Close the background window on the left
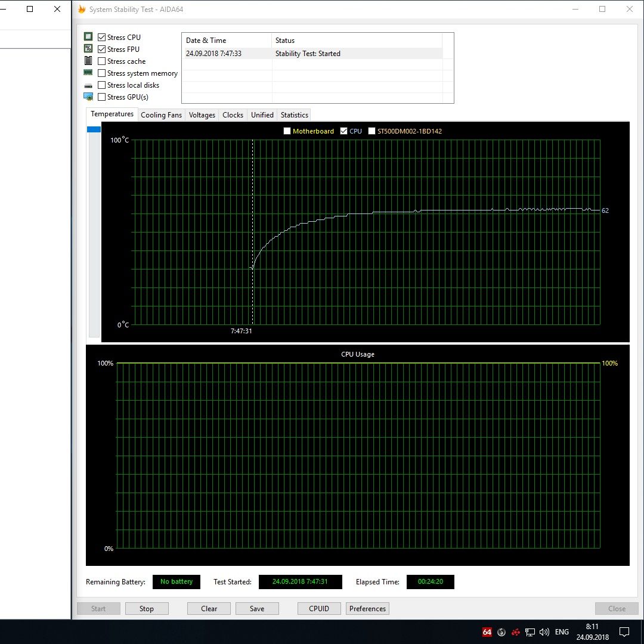The image size is (644, 644). 57,9
